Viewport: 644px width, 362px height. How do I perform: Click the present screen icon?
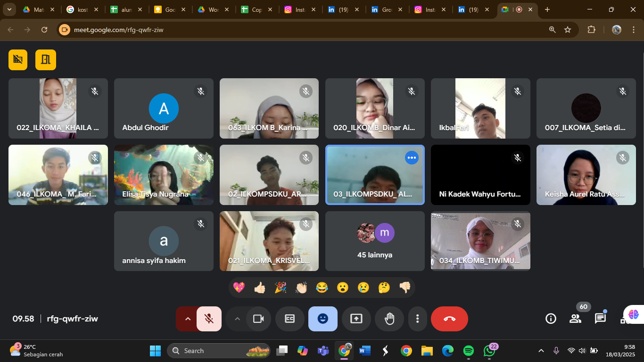(x=356, y=319)
